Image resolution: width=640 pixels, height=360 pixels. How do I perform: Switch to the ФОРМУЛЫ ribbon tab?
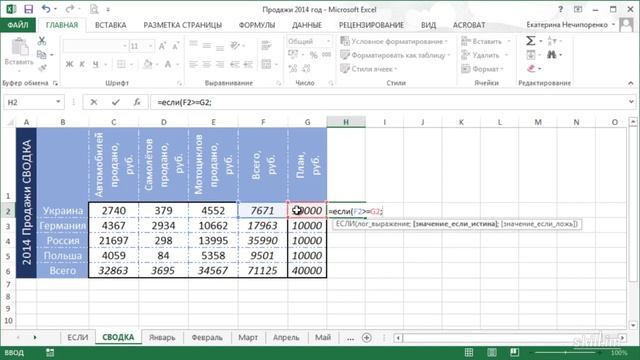coord(257,25)
